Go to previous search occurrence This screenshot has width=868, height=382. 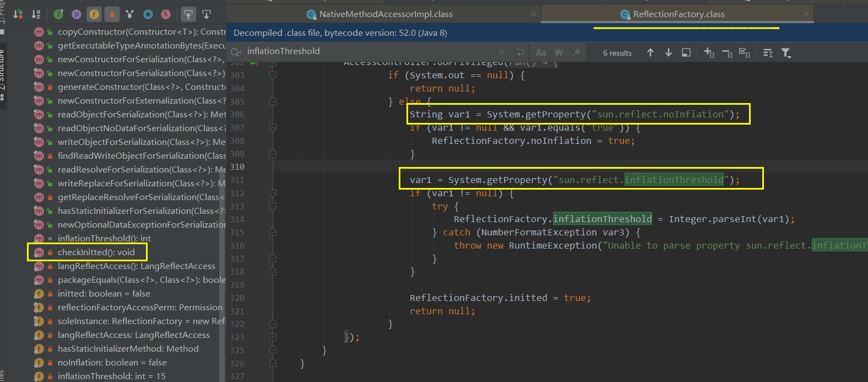pos(650,52)
